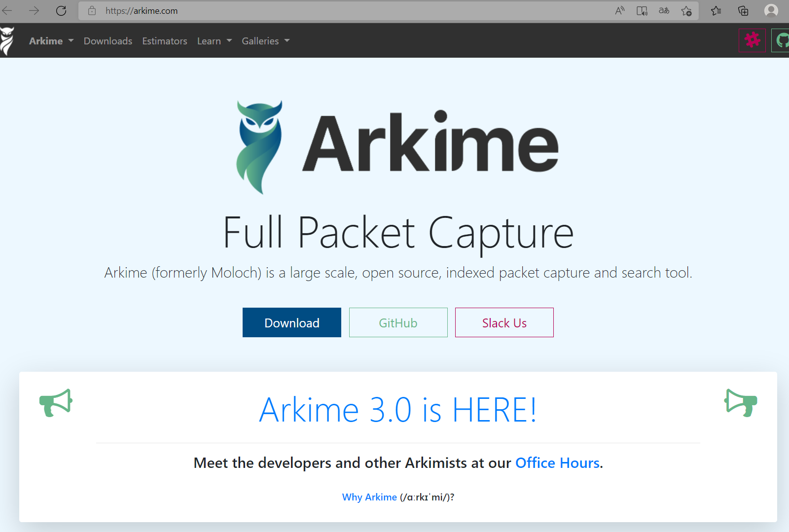789x532 pixels.
Task: Click the Slack Us button
Action: (x=504, y=322)
